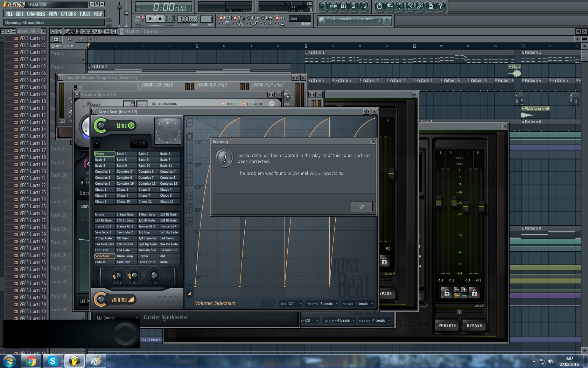This screenshot has width=588, height=368.
Task: Open the audio editor scissors icon
Action: [410, 6]
